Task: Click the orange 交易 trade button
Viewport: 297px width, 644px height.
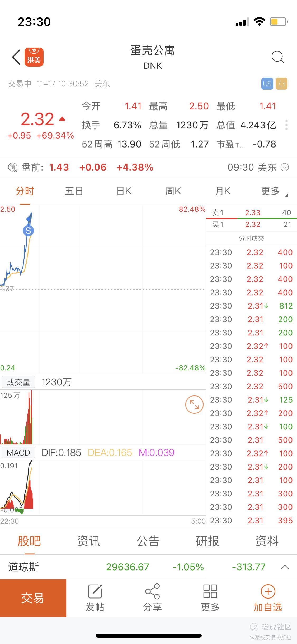Action: click(x=33, y=598)
